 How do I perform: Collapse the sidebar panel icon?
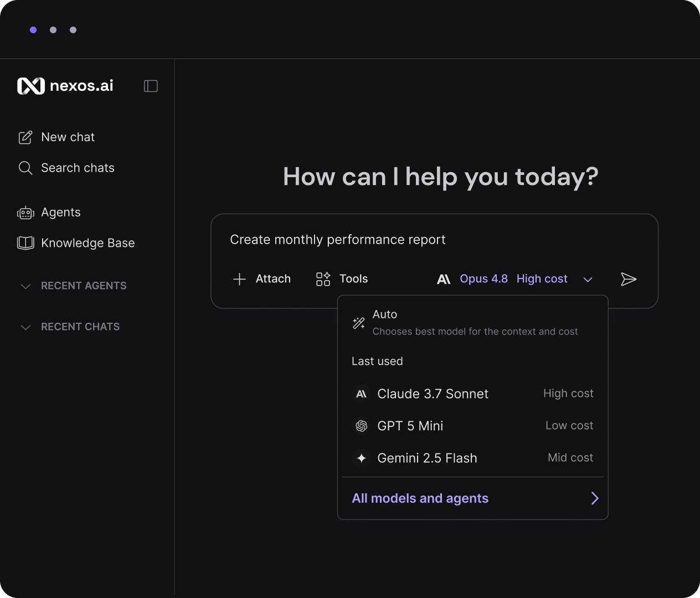point(151,86)
